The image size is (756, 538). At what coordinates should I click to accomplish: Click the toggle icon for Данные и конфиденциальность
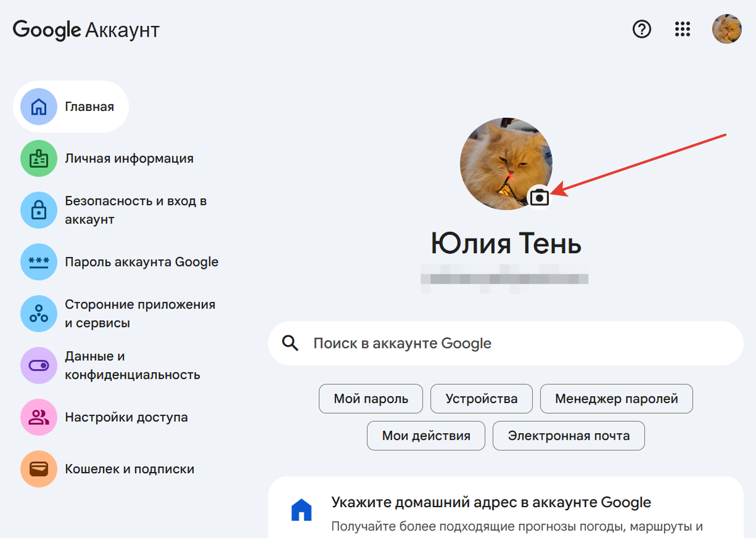click(x=38, y=365)
